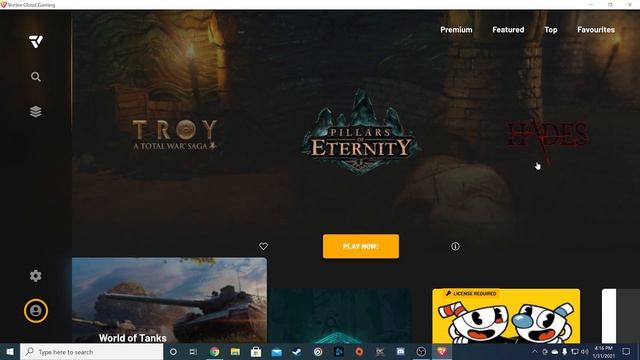Open the microphone icon in system tray

[x=564, y=352]
